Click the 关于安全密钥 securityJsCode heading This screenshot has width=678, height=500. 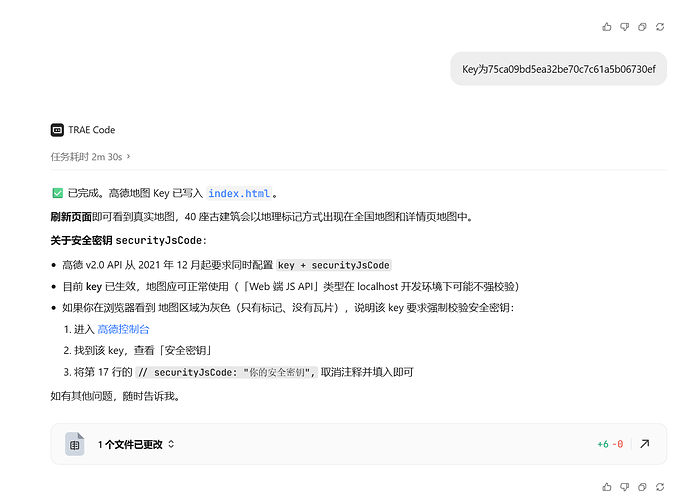(128, 240)
